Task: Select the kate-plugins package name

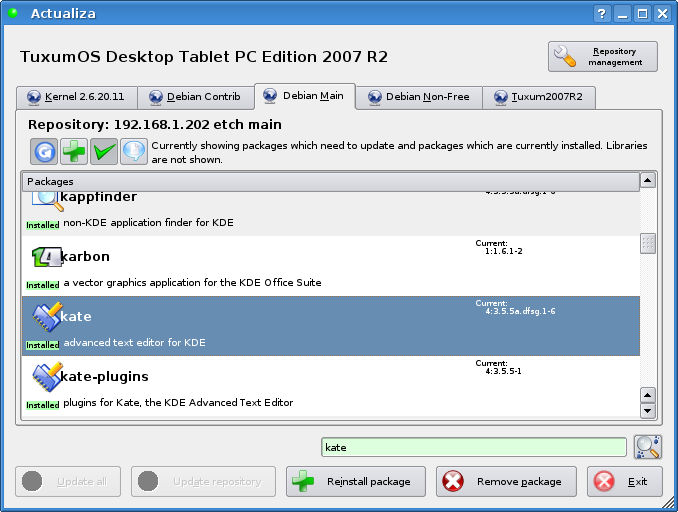Action: coord(104,377)
